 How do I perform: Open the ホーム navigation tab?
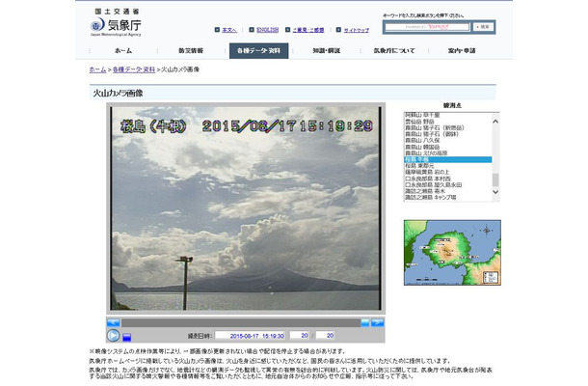point(123,51)
